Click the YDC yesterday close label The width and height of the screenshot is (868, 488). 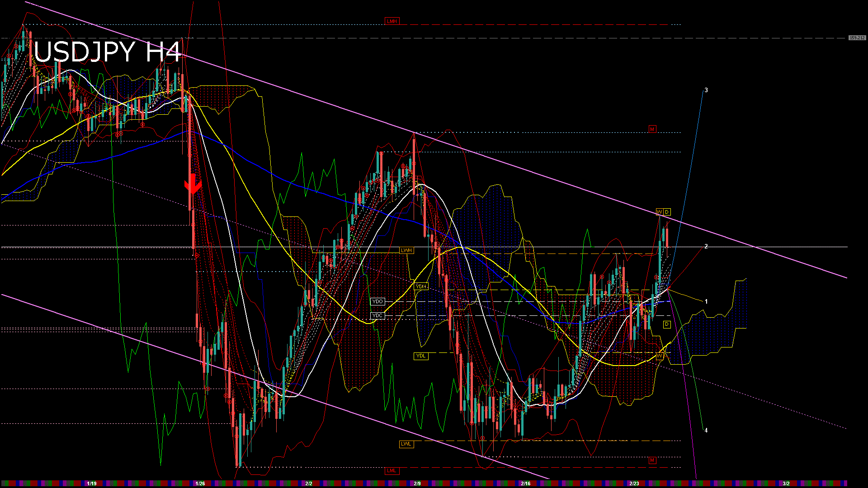[x=377, y=315]
